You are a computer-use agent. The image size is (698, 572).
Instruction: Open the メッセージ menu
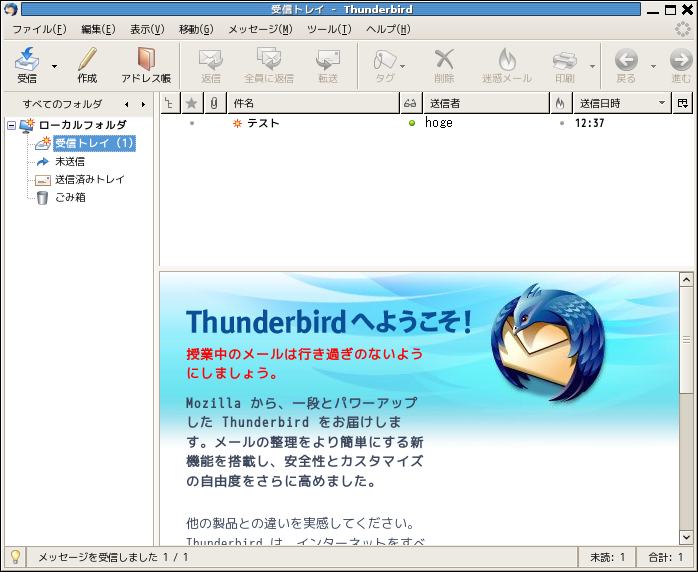pos(260,29)
